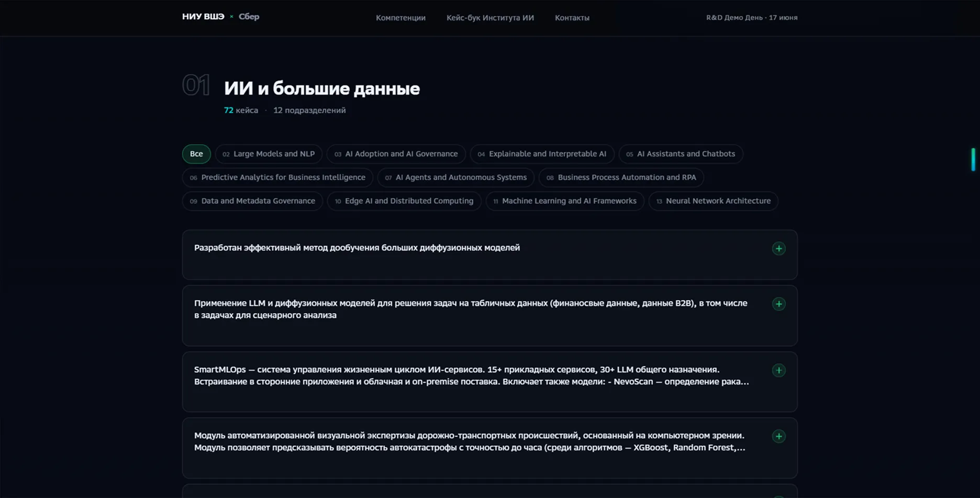This screenshot has height=498, width=980.
Task: Filter by Neural Network Architecture
Action: [713, 201]
